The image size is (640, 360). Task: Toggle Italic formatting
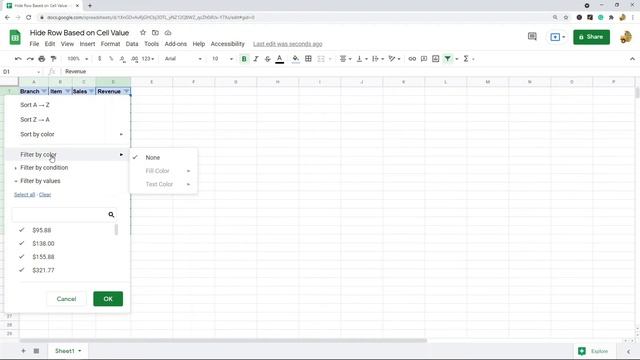click(256, 59)
